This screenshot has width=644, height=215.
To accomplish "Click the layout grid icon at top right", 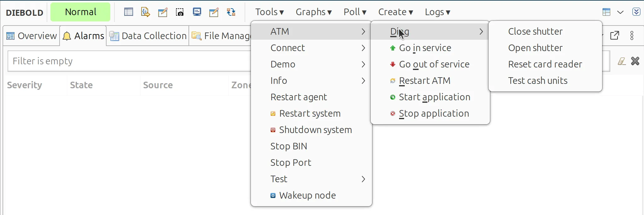I will [x=606, y=12].
